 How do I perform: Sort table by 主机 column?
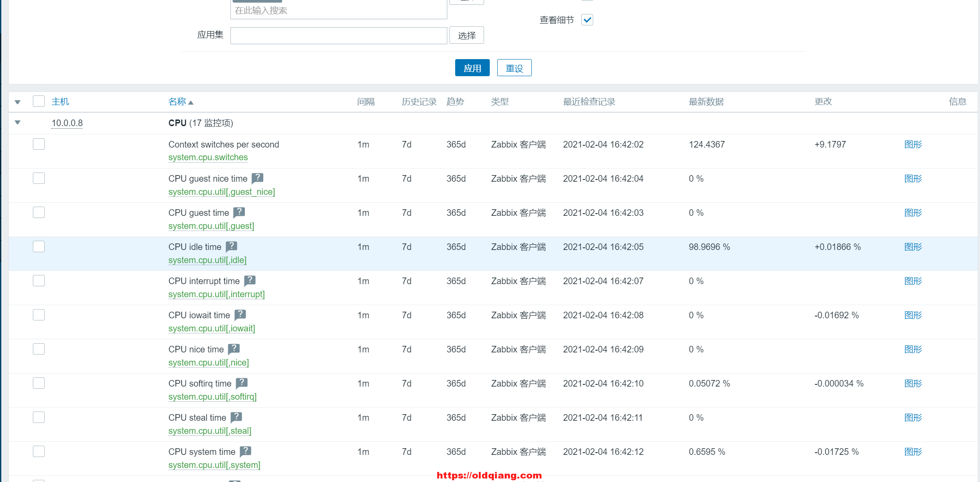(x=60, y=102)
